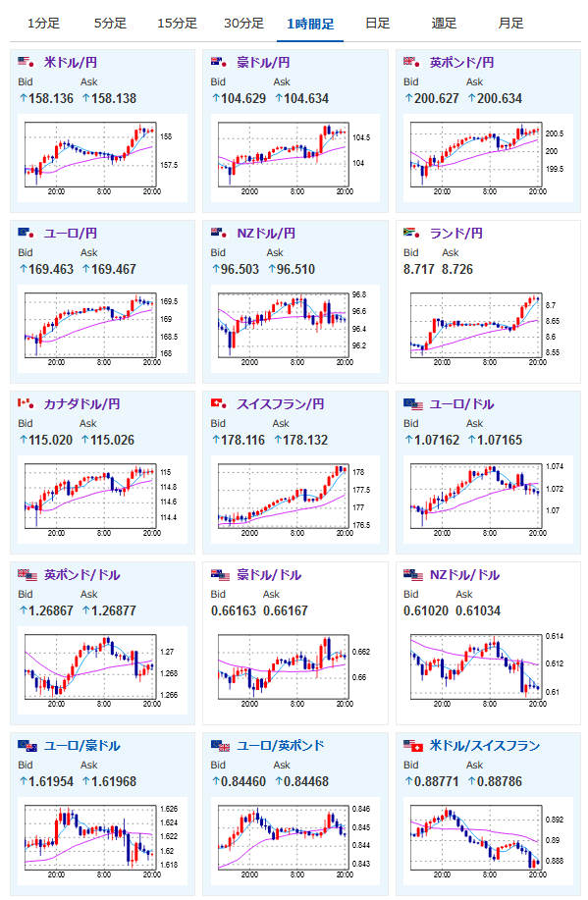
Task: Open the 英ポンド/ドル pair link
Action: pyautogui.click(x=82, y=574)
